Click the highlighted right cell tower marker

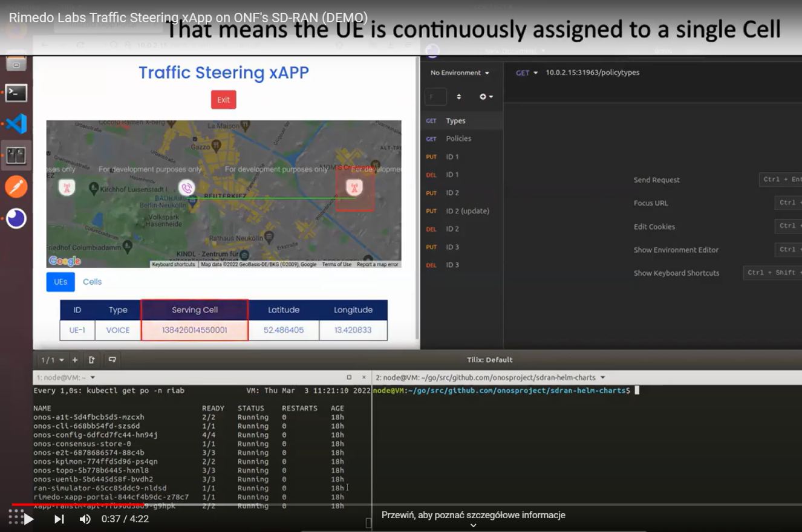tap(354, 188)
